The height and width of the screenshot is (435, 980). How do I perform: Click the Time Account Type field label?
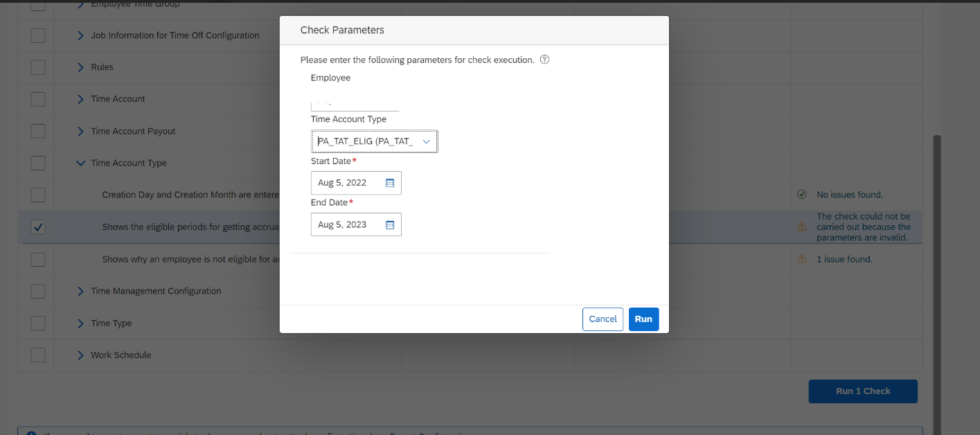(348, 119)
